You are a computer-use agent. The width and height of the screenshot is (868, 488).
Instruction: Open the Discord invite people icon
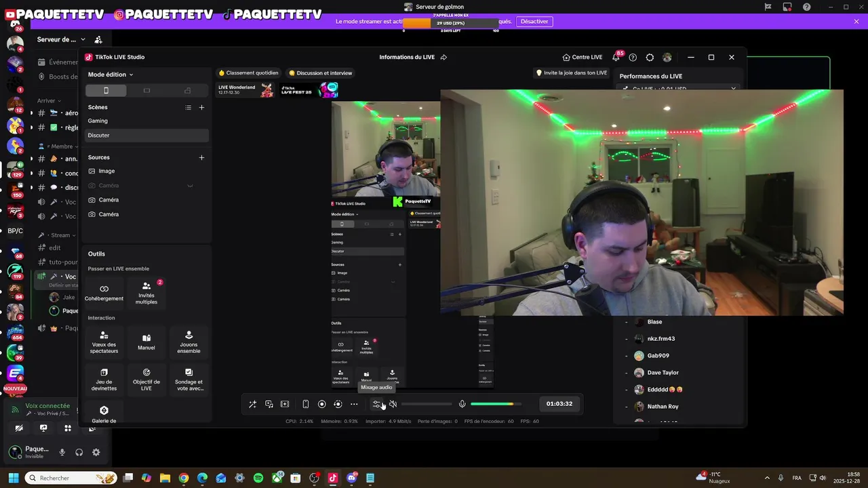98,39
